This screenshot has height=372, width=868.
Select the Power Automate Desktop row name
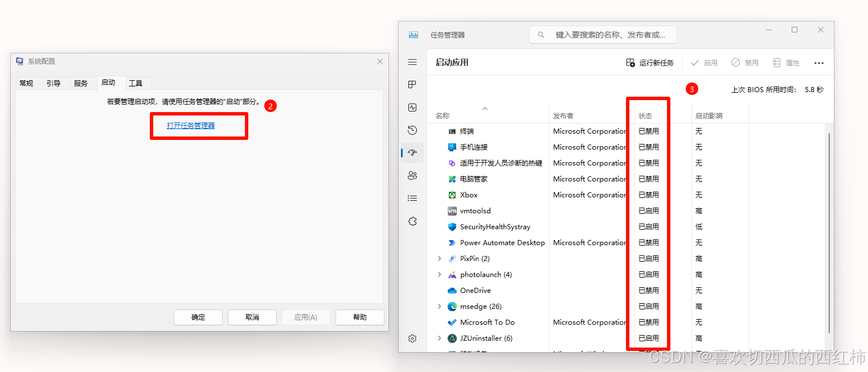tap(502, 243)
